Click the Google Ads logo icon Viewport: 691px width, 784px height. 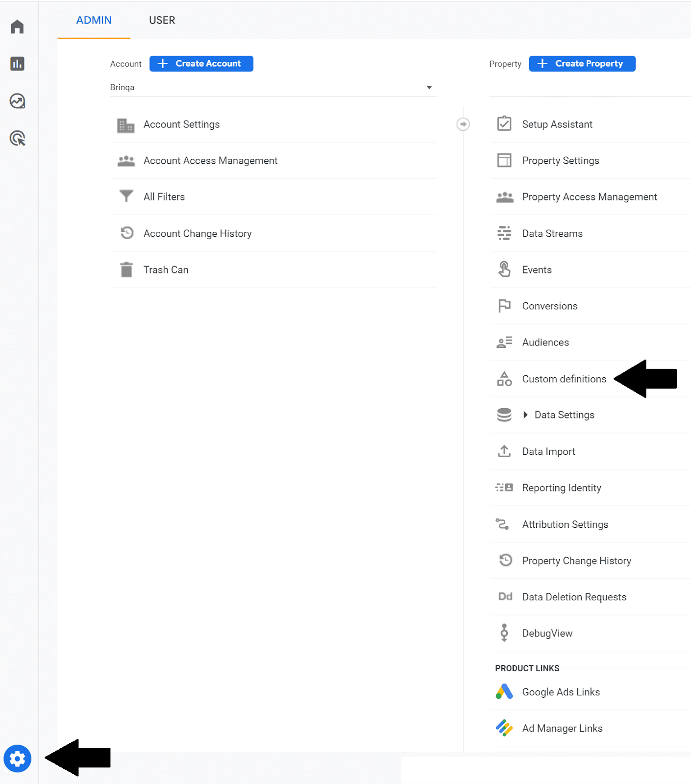tap(504, 691)
